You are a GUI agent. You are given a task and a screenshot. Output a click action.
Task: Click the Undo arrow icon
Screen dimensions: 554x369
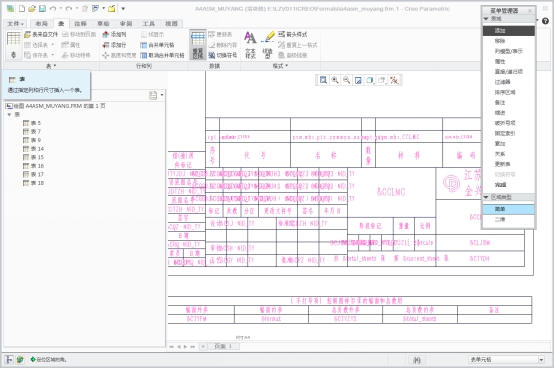coord(53,8)
